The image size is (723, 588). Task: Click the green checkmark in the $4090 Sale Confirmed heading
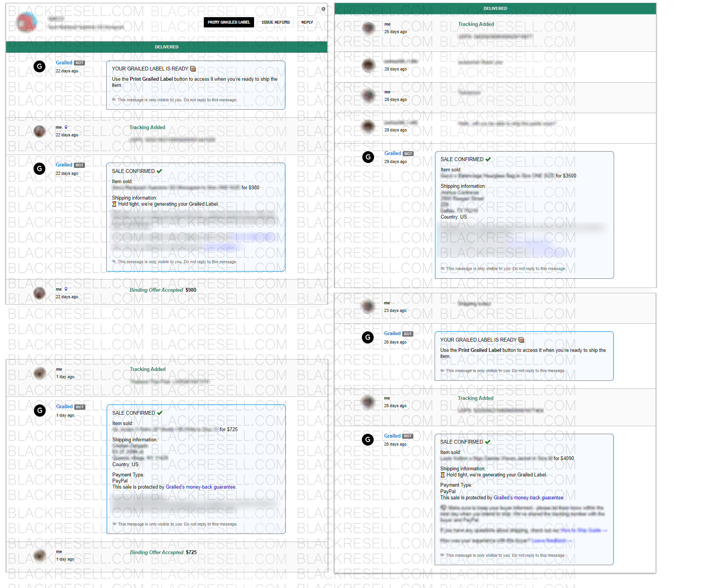coord(488,442)
